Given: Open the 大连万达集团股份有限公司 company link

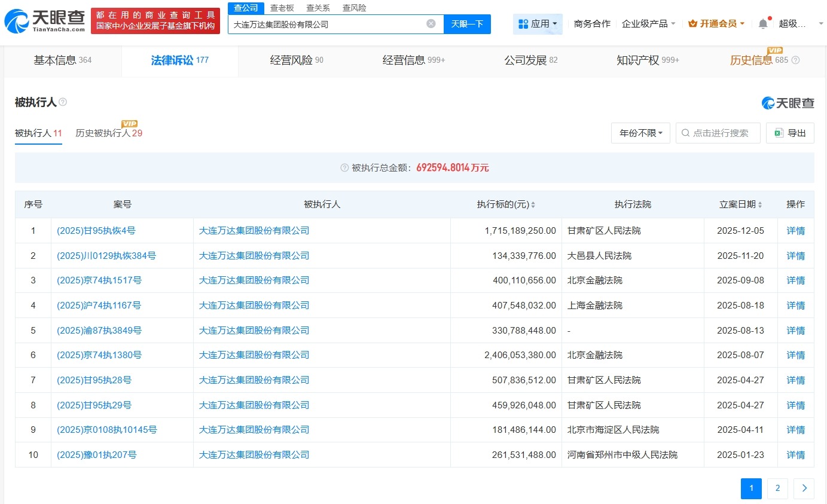Looking at the screenshot, I should [254, 230].
